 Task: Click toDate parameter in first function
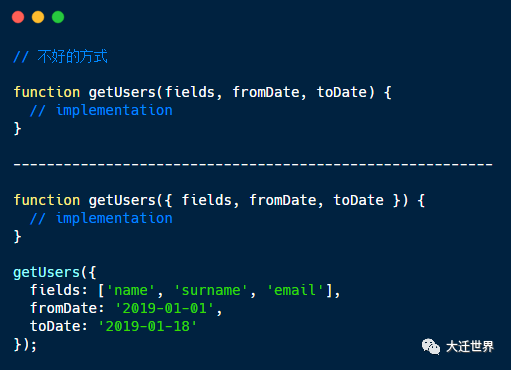click(x=342, y=92)
